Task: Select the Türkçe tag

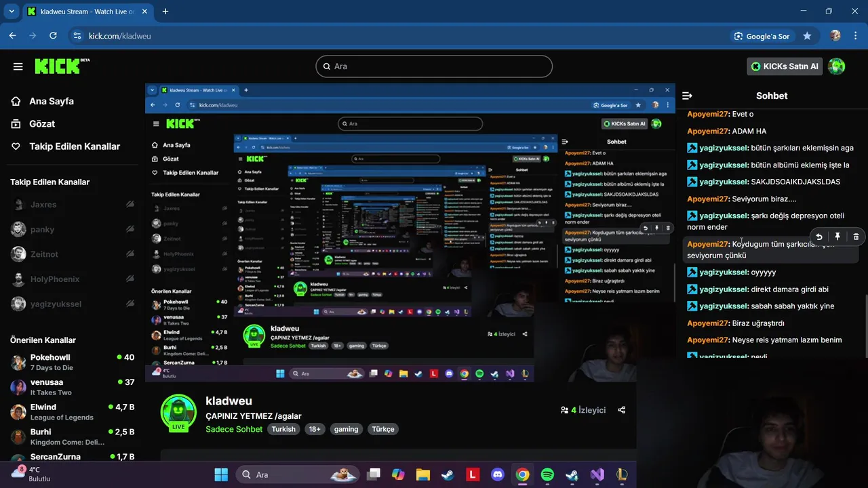Action: click(x=383, y=429)
